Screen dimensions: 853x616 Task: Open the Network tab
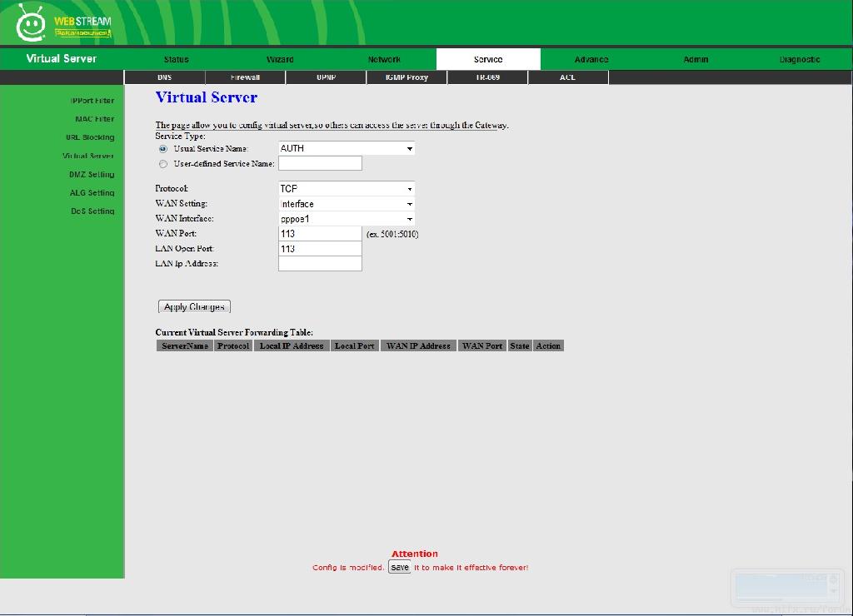point(384,60)
